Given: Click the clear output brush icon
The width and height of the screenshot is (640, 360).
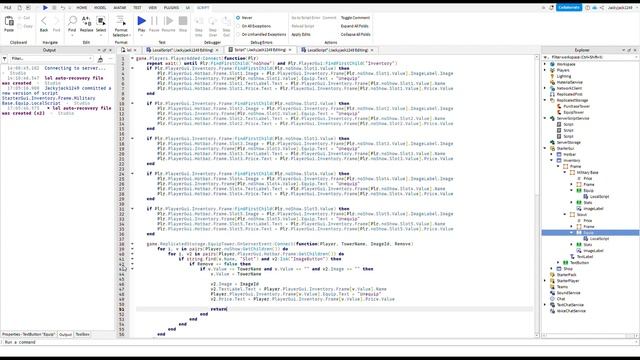Looking at the screenshot, I should (x=100, y=59).
